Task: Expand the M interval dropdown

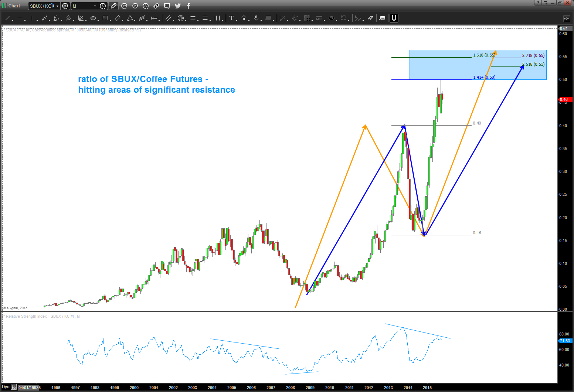Action: tap(95, 6)
